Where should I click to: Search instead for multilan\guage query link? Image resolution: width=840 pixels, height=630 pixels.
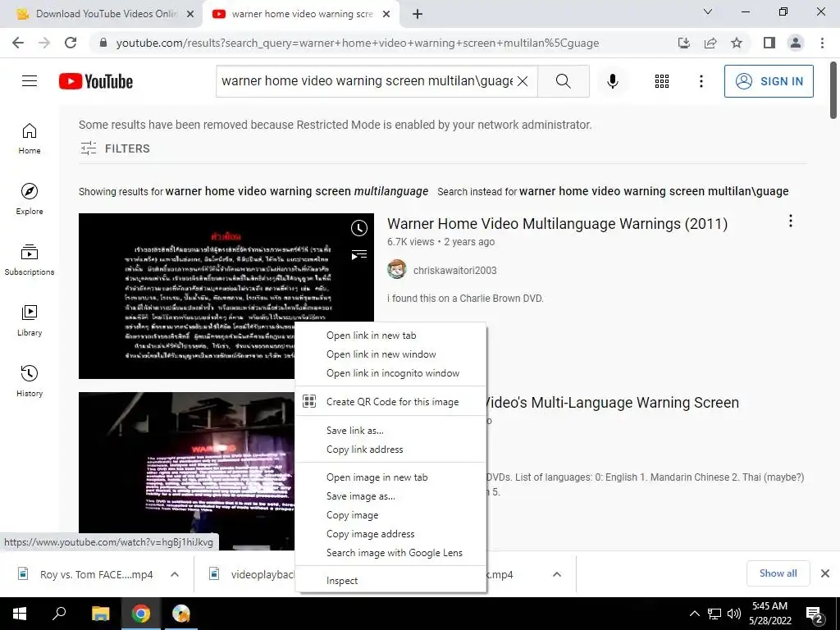point(654,191)
